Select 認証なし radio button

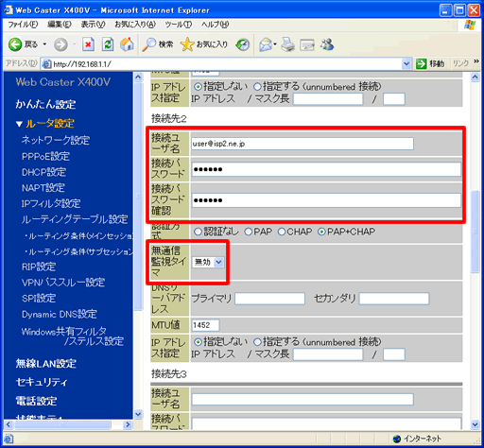pos(198,232)
